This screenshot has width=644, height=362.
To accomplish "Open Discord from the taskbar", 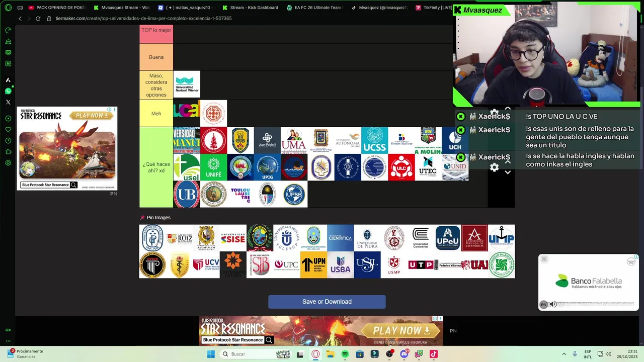I will coord(404,354).
